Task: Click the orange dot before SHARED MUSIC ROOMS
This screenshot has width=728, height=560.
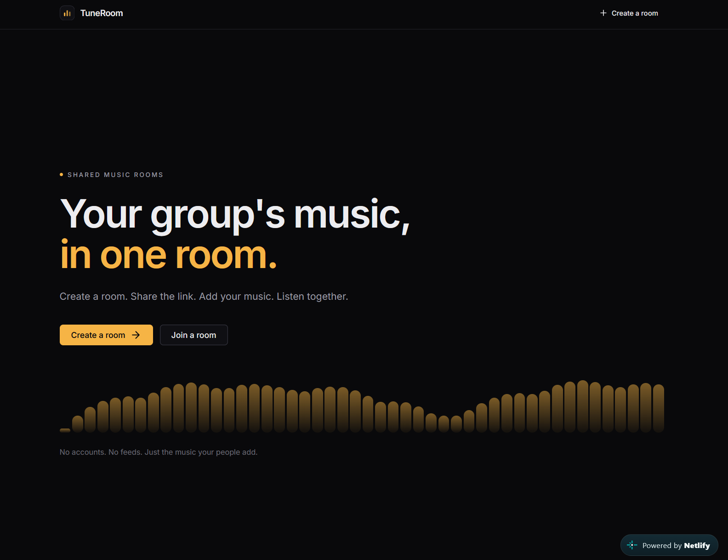Action: point(62,175)
